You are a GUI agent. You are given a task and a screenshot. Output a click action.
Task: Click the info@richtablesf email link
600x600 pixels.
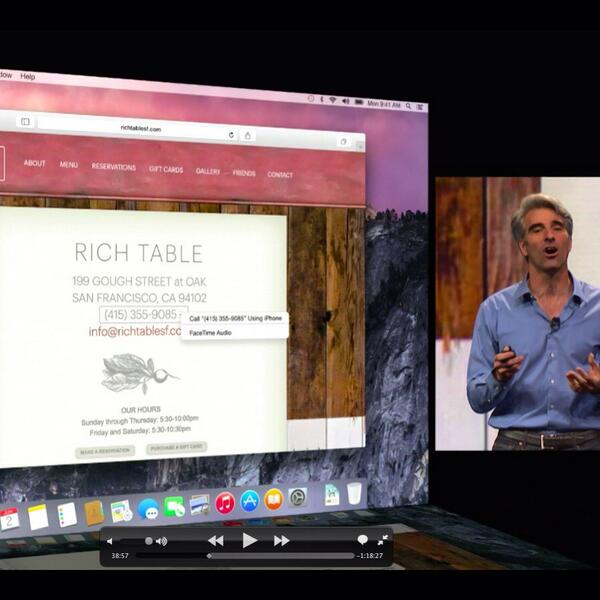tap(135, 331)
